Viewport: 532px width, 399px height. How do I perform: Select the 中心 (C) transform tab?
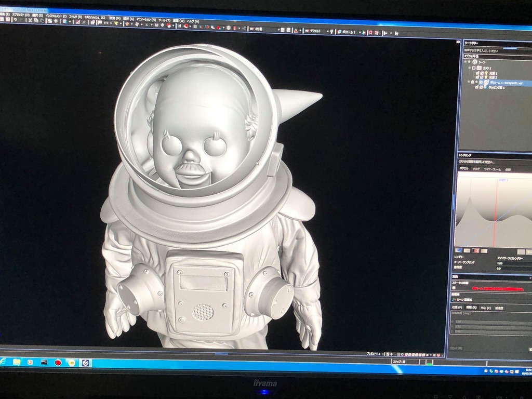pyautogui.click(x=486, y=308)
